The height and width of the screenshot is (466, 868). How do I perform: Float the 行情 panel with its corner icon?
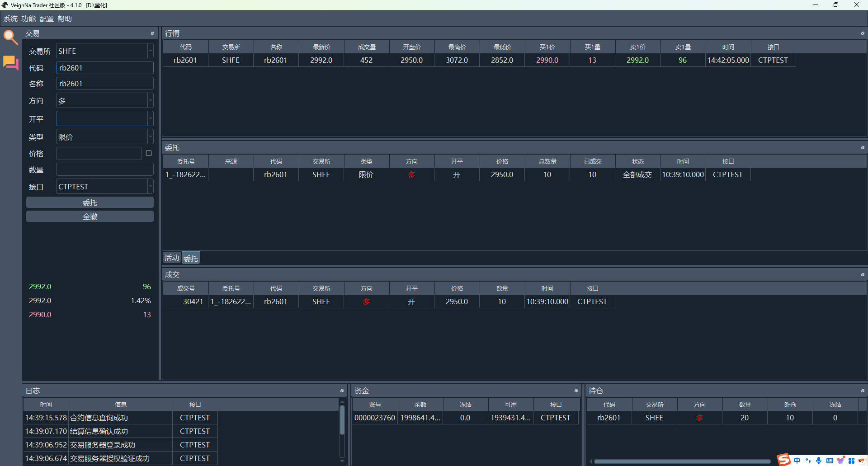pyautogui.click(x=862, y=33)
